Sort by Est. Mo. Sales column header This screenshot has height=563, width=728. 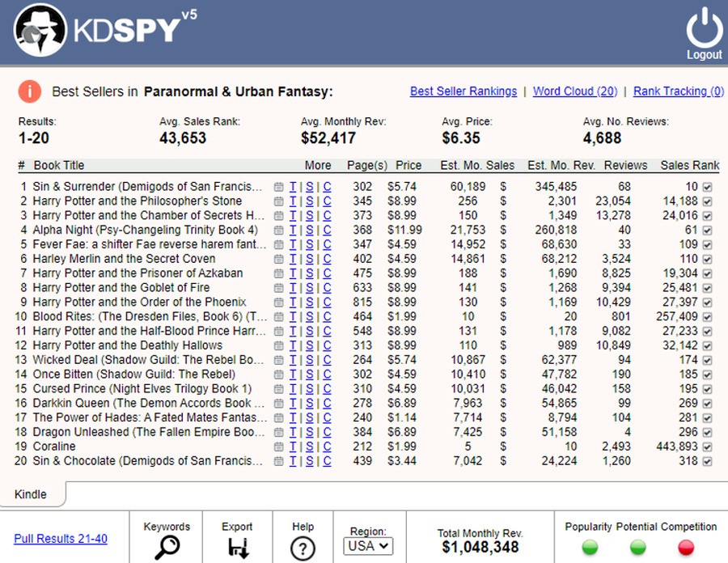tap(477, 165)
